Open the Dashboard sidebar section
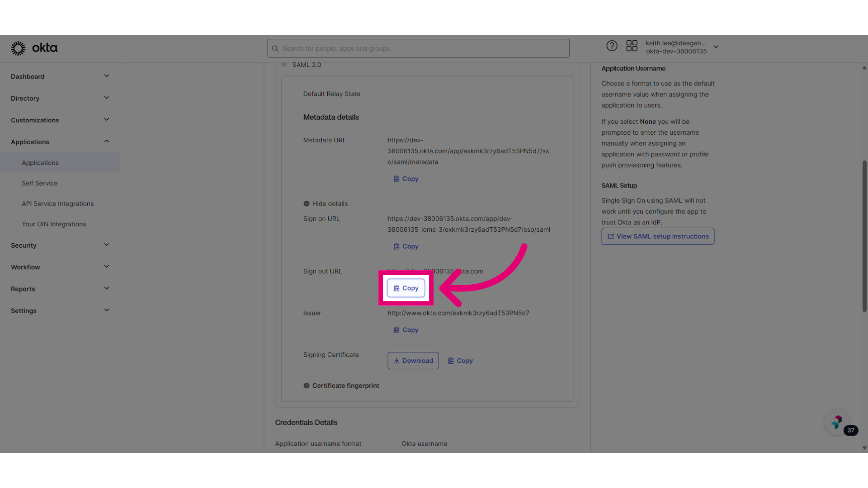The height and width of the screenshot is (488, 868). pyautogui.click(x=60, y=76)
